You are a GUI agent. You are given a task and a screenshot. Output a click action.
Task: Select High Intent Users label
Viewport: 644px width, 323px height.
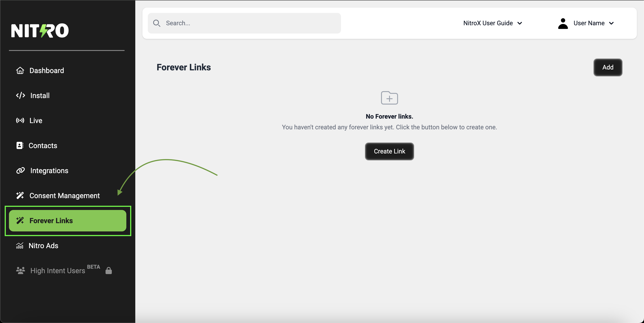58,271
